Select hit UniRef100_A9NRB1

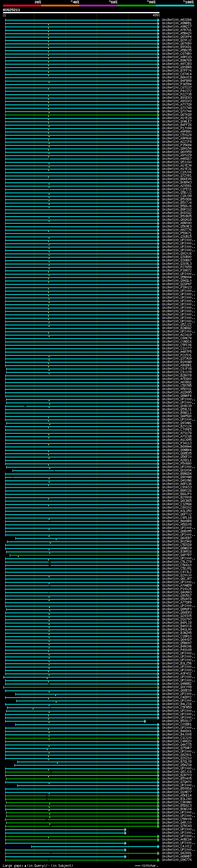click(x=177, y=23)
